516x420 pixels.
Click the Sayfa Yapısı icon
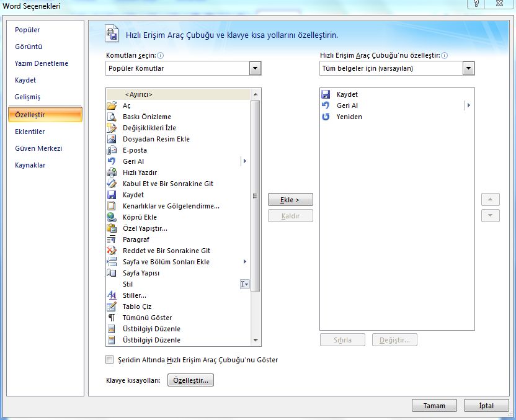112,273
